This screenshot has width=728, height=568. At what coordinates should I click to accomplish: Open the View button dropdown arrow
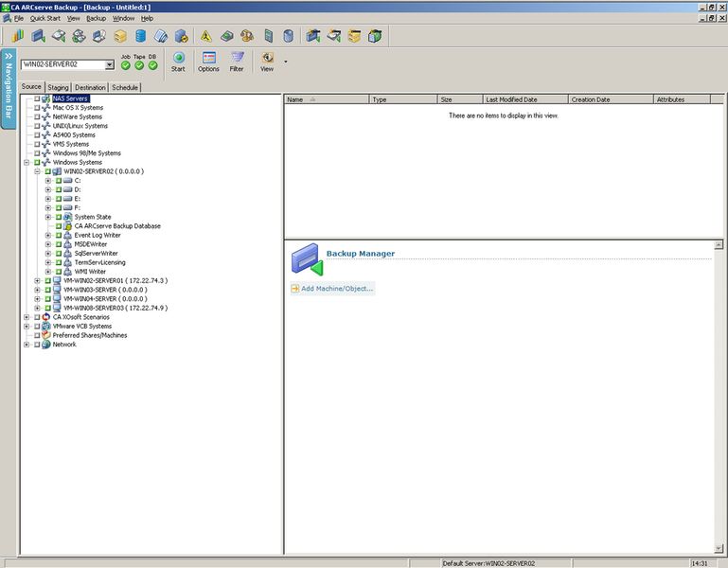[285, 62]
